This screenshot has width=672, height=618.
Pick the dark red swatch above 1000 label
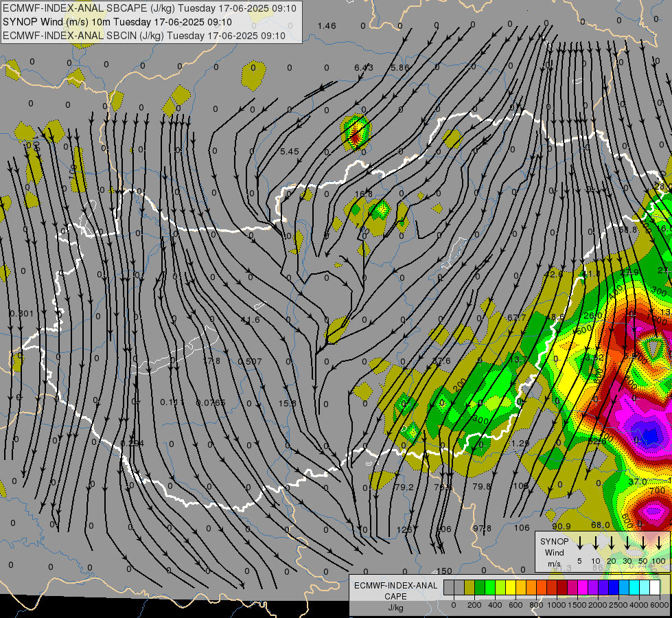tap(562, 588)
